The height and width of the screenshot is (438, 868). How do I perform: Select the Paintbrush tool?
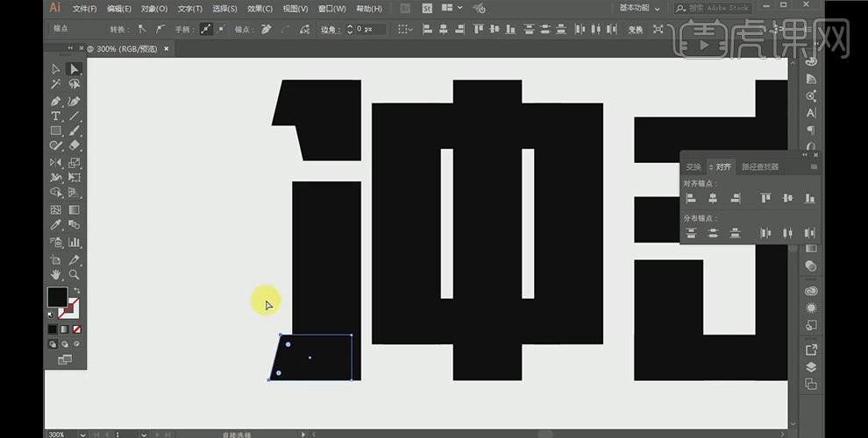(x=75, y=131)
